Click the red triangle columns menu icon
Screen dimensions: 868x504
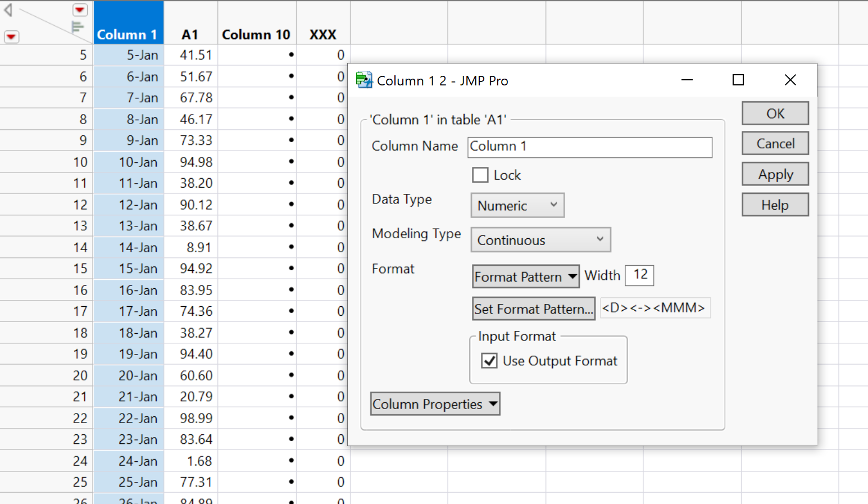pyautogui.click(x=80, y=10)
